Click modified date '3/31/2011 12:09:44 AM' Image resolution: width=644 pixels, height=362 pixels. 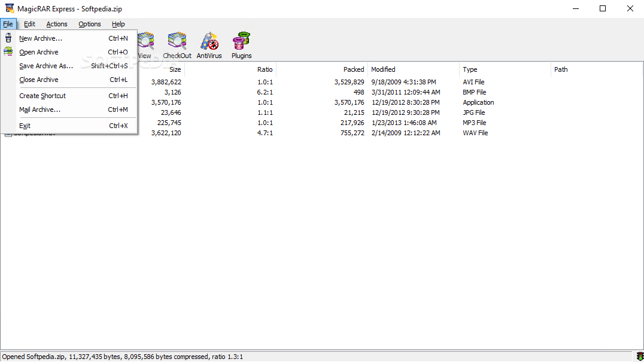406,92
